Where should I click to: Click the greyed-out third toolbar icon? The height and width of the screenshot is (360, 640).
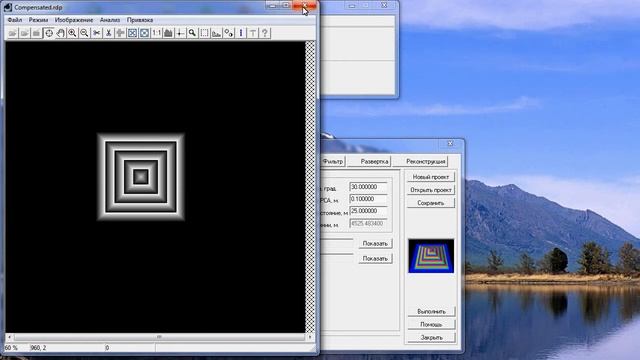tap(36, 33)
